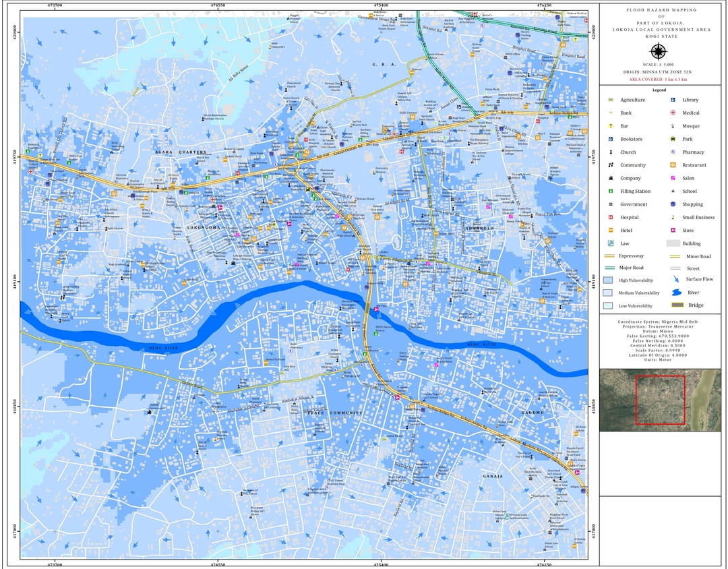
Task: Select the Restaurant icon in the legend
Action: pyautogui.click(x=673, y=165)
